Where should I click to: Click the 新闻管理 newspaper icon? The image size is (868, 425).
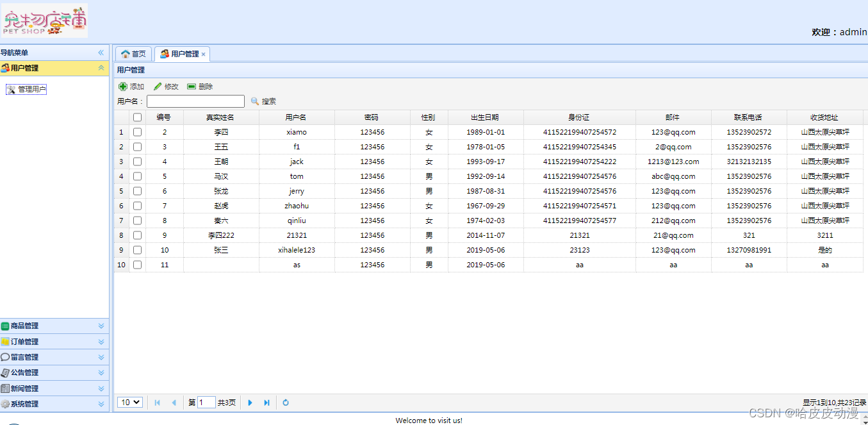(x=5, y=388)
